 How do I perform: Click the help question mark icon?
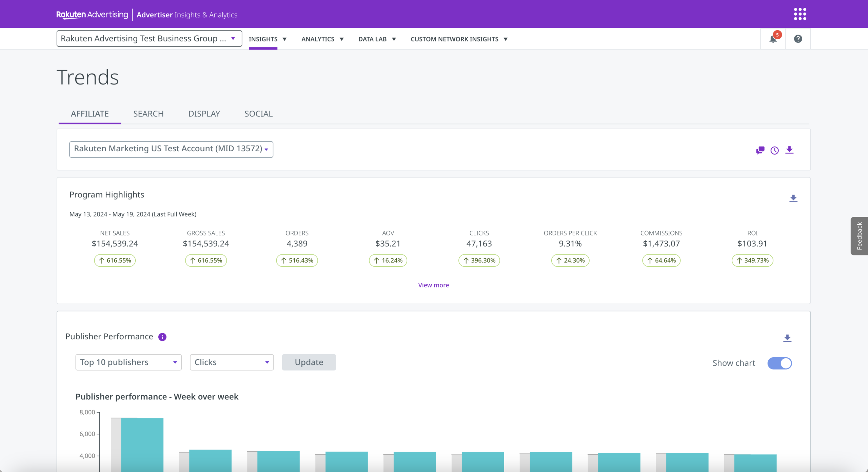pyautogui.click(x=798, y=39)
